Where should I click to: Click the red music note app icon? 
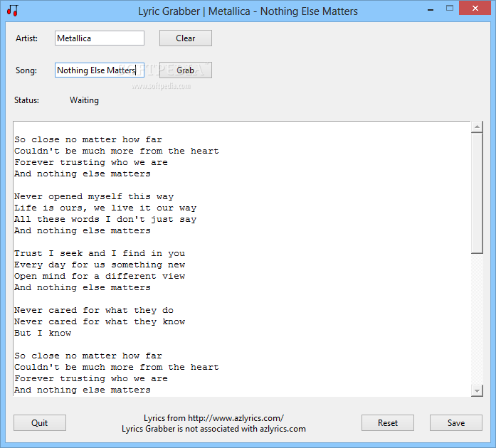[13, 11]
